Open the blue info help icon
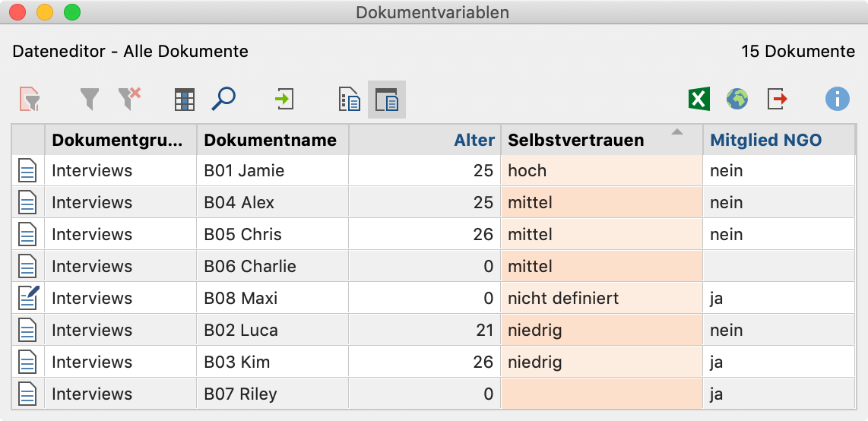The height and width of the screenshot is (421, 868). click(x=837, y=100)
